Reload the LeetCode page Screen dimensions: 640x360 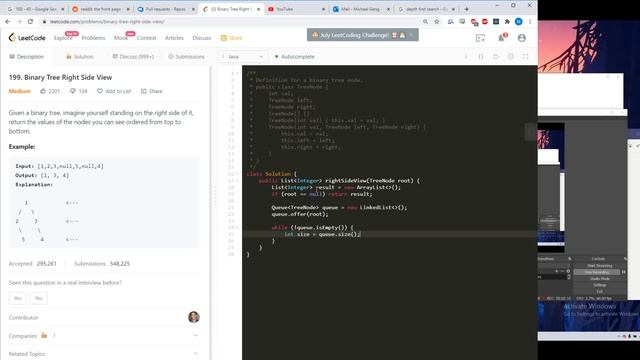(30, 21)
